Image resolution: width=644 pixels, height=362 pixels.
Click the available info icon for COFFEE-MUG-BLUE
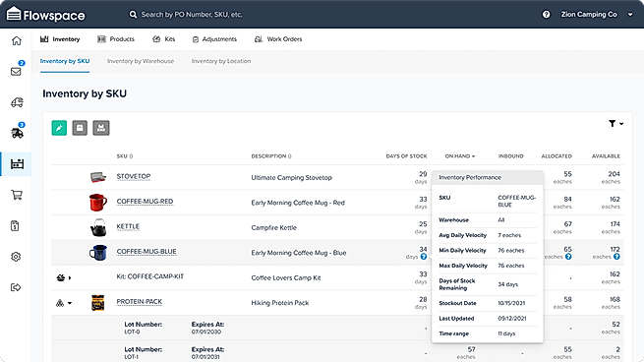616,257
